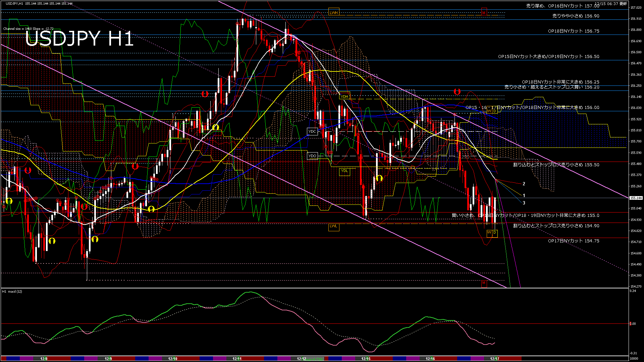
Task: Select the YDO yesterday-open label
Action: point(312,156)
